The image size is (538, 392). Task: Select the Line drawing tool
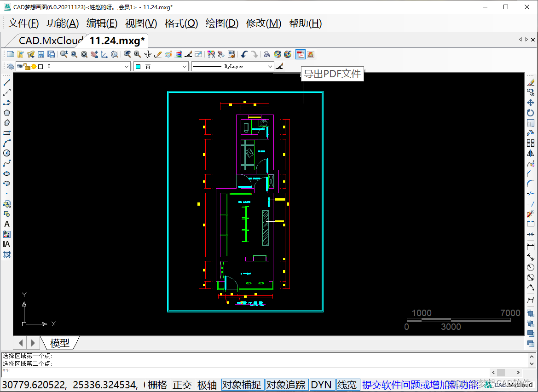click(7, 82)
